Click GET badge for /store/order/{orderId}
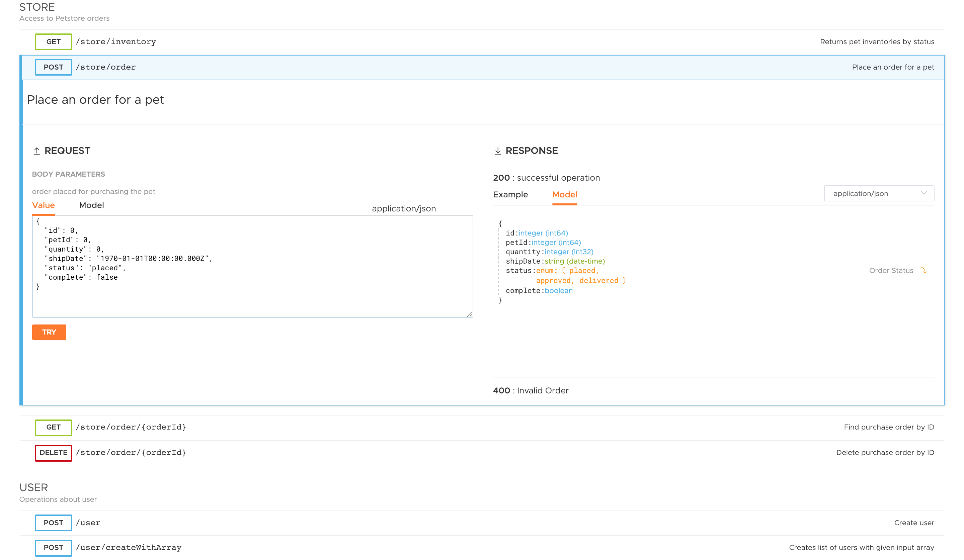The width and height of the screenshot is (964, 560). (x=53, y=427)
